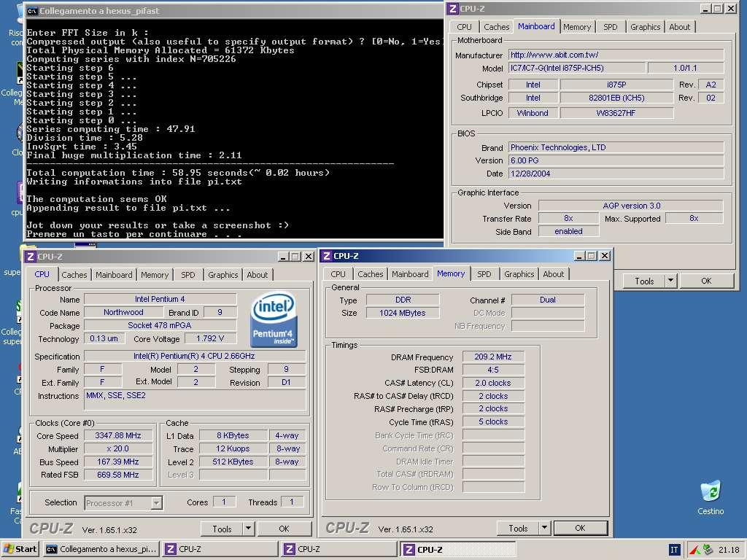
Task: Select About tab in Memory window
Action: point(554,274)
